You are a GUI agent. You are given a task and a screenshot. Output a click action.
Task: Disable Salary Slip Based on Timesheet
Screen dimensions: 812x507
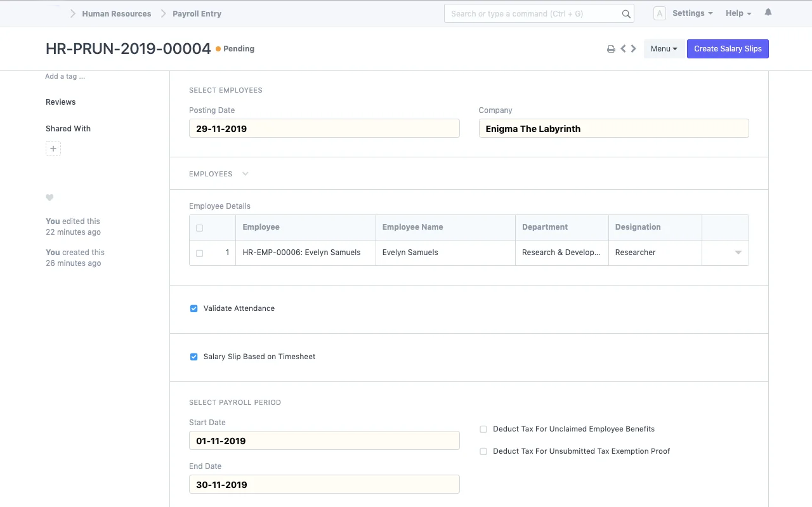pos(193,357)
